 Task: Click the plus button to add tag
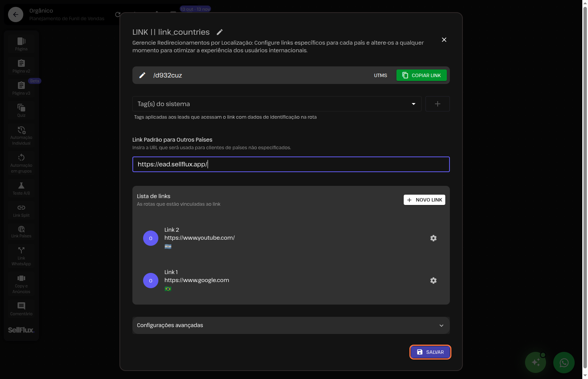(x=437, y=104)
